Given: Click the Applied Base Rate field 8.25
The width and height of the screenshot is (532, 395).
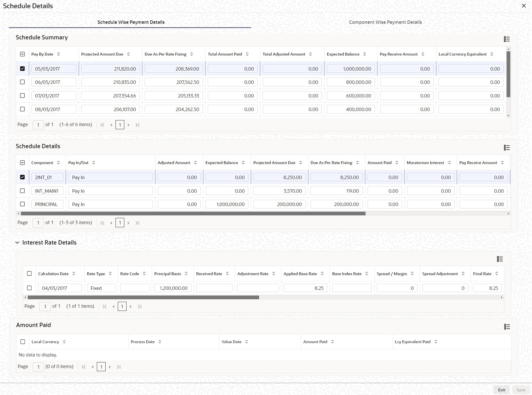Looking at the screenshot, I should pos(305,288).
